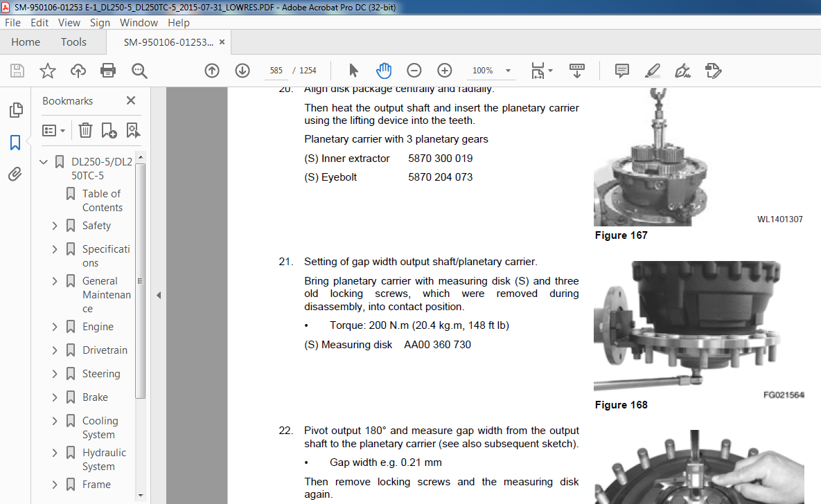Add a sticky note comment

[622, 71]
